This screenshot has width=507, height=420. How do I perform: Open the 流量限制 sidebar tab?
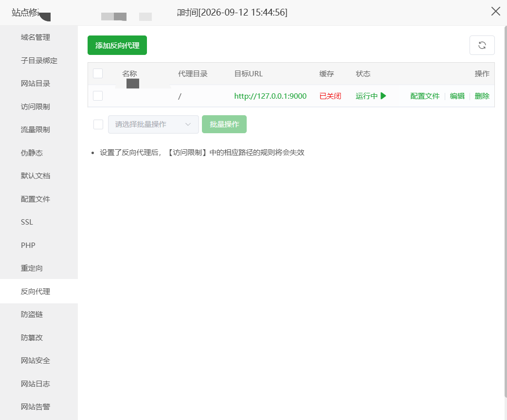click(39, 130)
